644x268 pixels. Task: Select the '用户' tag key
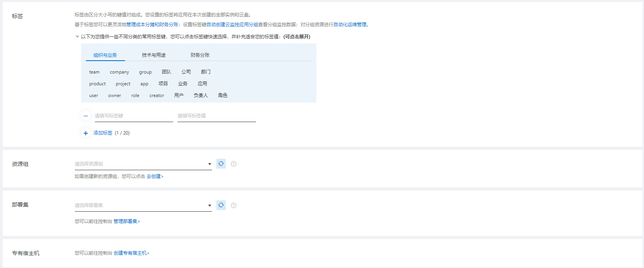tap(179, 95)
